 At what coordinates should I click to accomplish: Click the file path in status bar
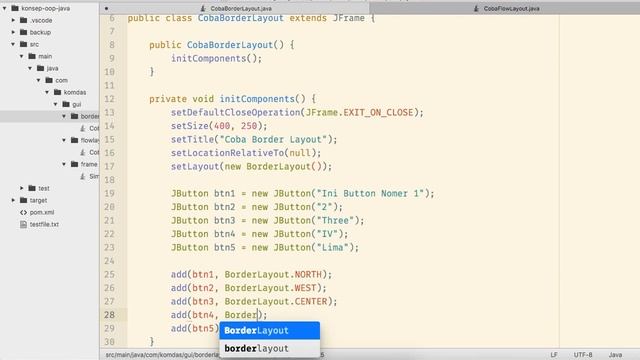click(x=162, y=355)
